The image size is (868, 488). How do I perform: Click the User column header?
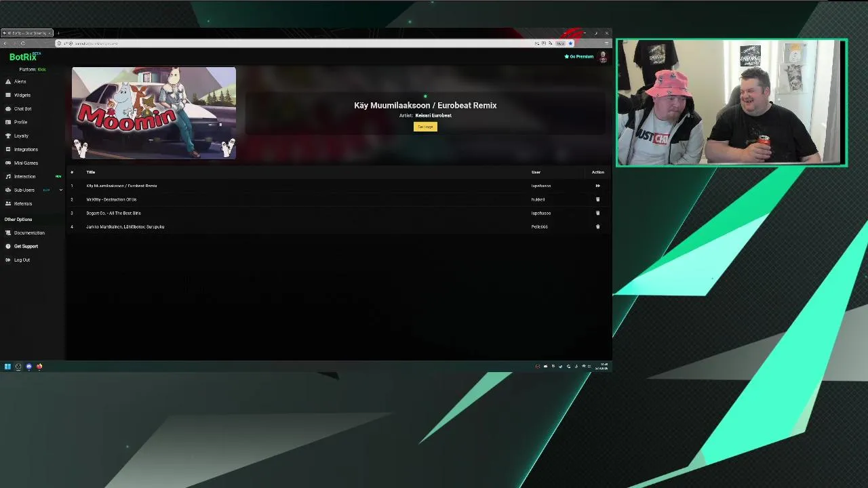[x=536, y=172]
